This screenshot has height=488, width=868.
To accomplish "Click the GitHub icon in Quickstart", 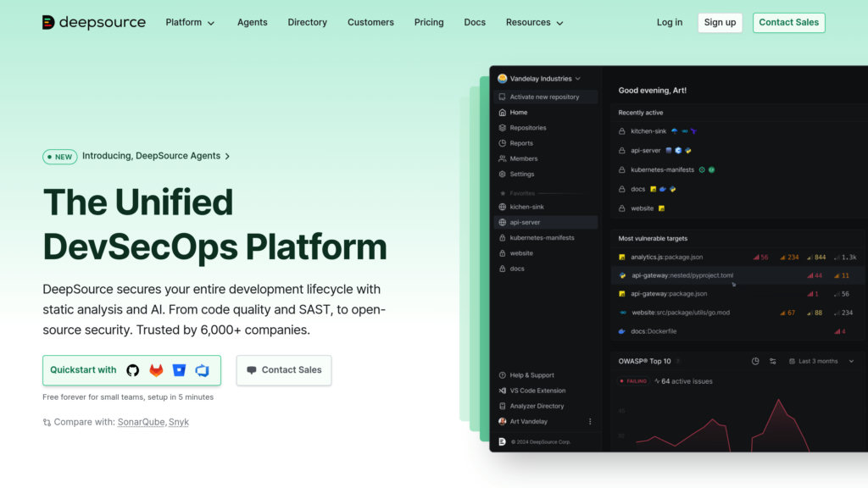I will point(133,370).
